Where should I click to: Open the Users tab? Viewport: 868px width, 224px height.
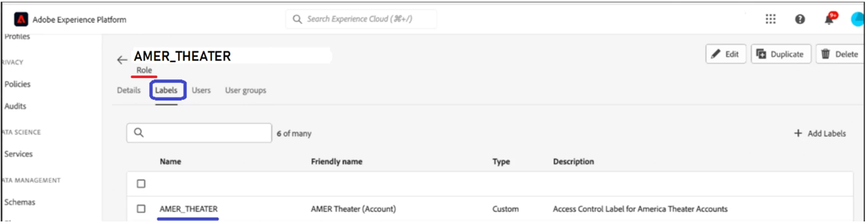click(x=201, y=90)
